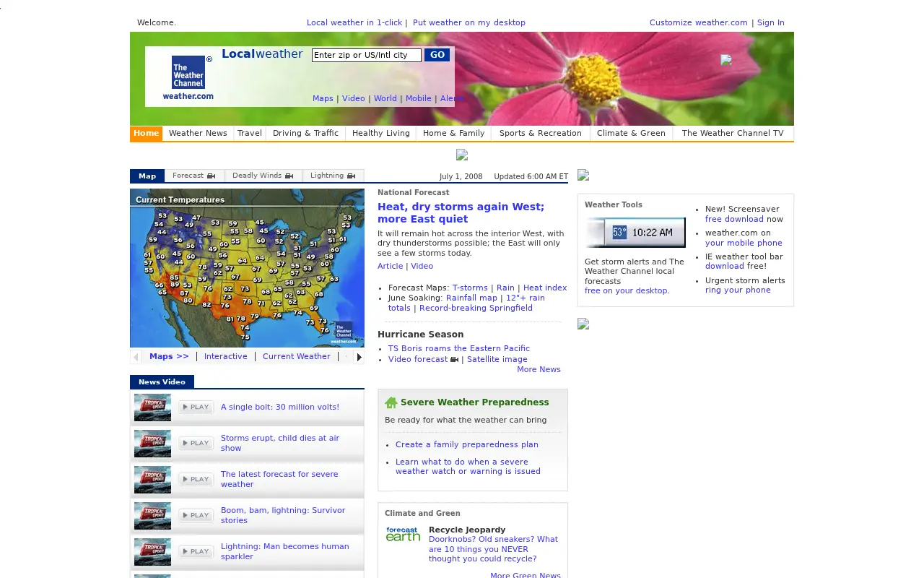924x578 pixels.
Task: Open Climate & Green section
Action: [631, 133]
